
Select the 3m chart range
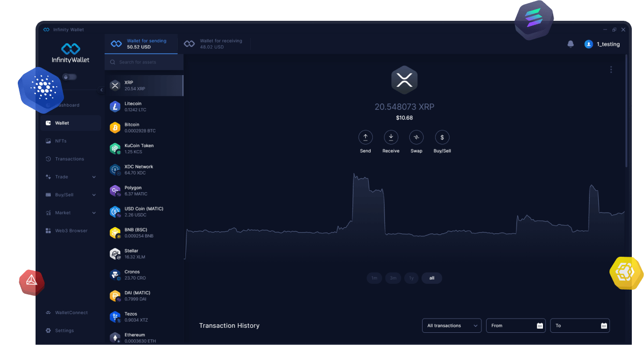(393, 278)
